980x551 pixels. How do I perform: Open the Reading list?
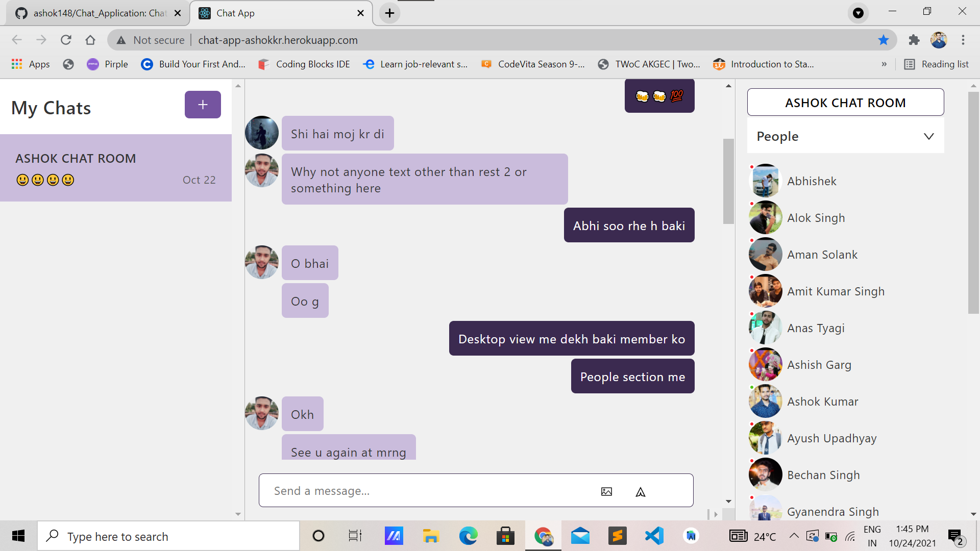click(x=937, y=64)
